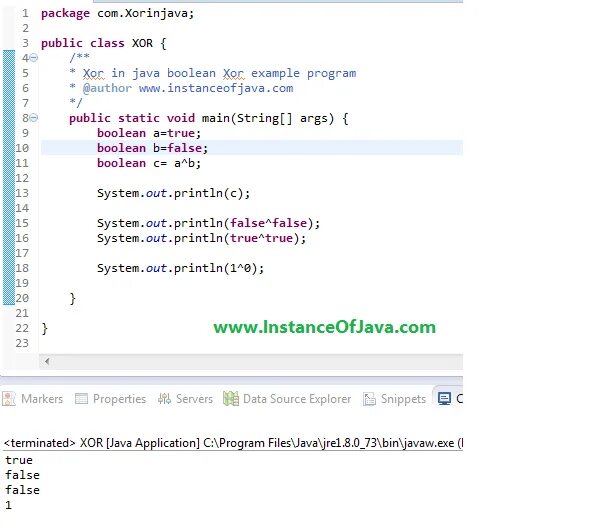The height and width of the screenshot is (528, 606).
Task: Click the 'System.out.println(false^false);' statement
Action: pyautogui.click(x=209, y=223)
